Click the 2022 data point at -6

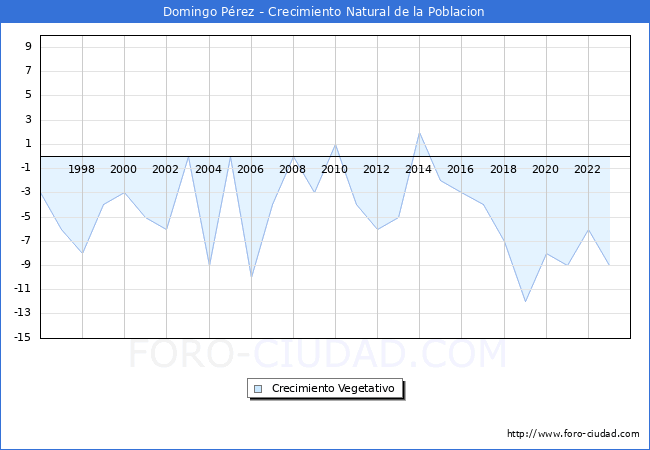point(588,229)
